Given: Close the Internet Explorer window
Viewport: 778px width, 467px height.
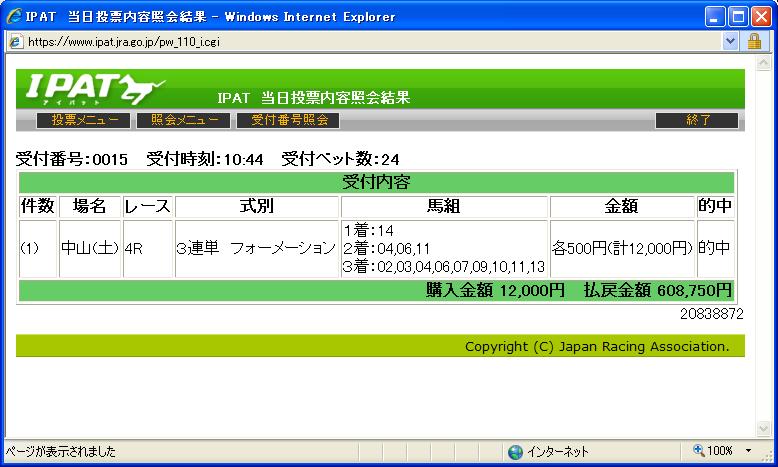Looking at the screenshot, I should click(761, 17).
